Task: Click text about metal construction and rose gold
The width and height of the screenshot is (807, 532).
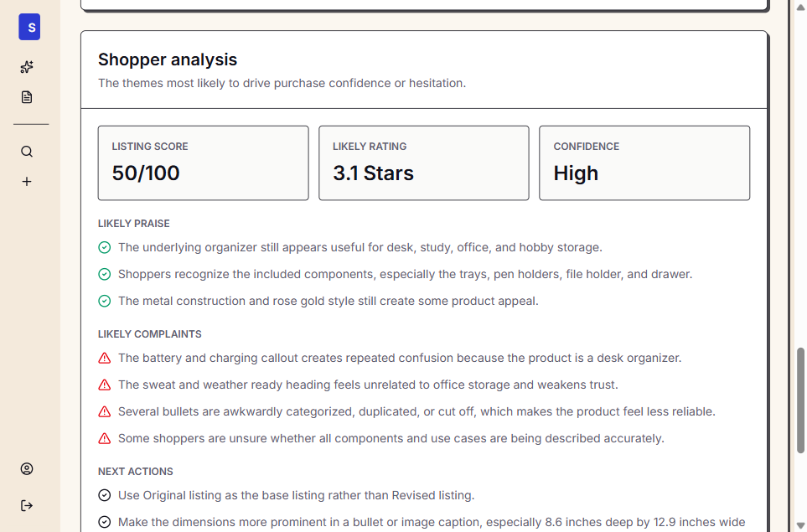Action: [328, 301]
